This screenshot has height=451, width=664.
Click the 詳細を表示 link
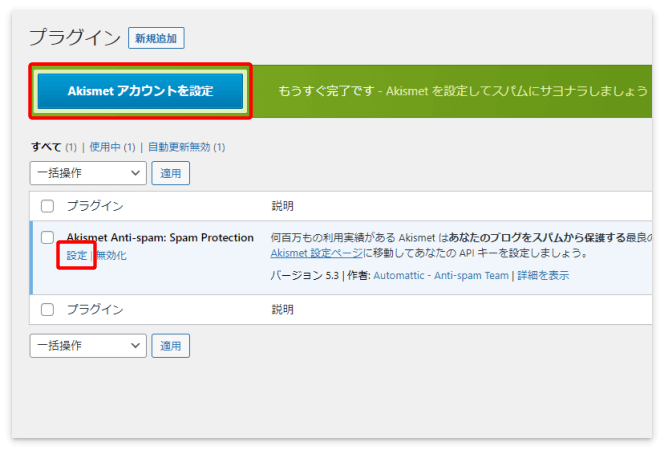pos(543,275)
